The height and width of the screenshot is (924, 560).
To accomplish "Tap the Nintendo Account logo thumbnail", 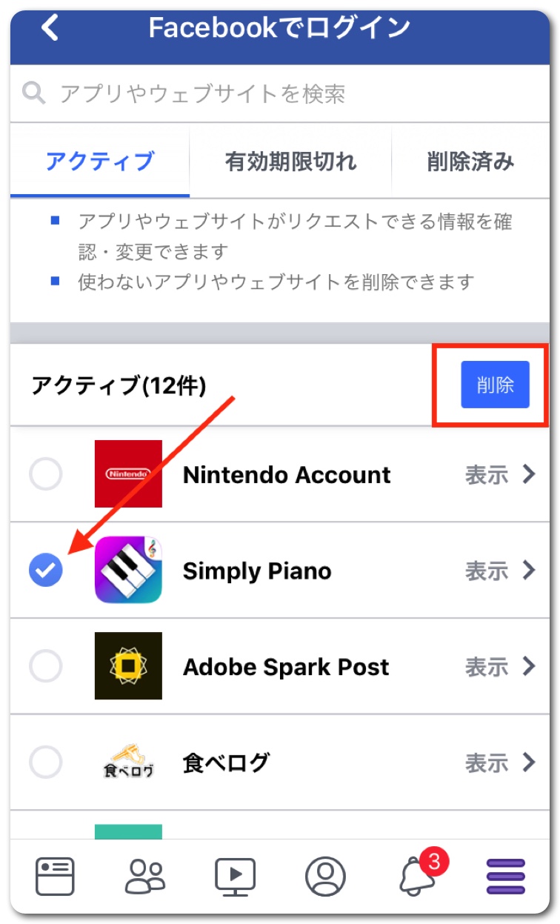I will point(128,473).
